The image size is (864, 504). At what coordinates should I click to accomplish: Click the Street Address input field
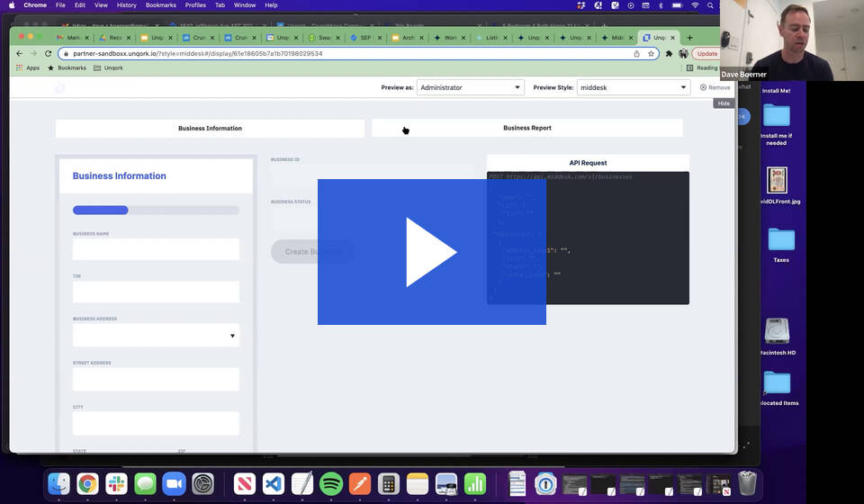tap(156, 380)
